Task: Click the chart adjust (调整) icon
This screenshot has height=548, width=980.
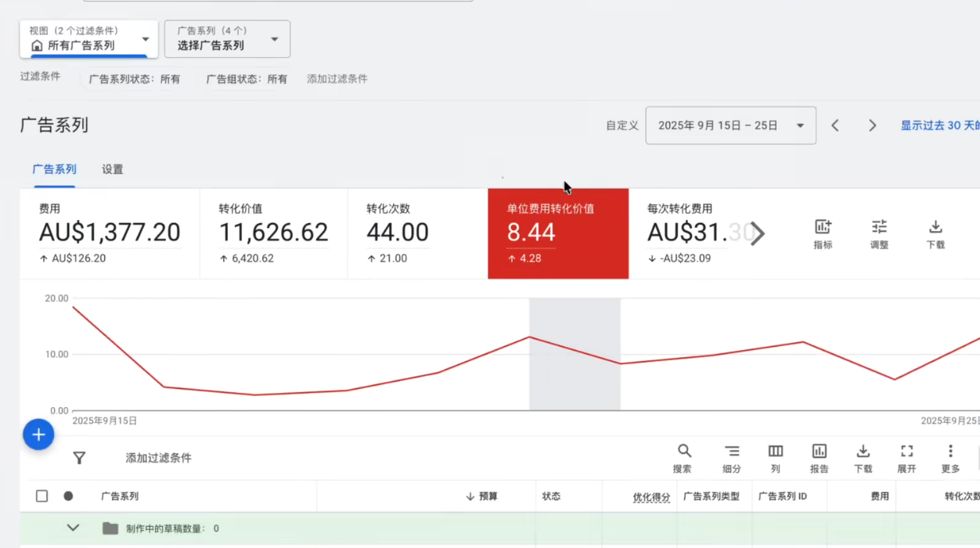Action: pos(879,233)
